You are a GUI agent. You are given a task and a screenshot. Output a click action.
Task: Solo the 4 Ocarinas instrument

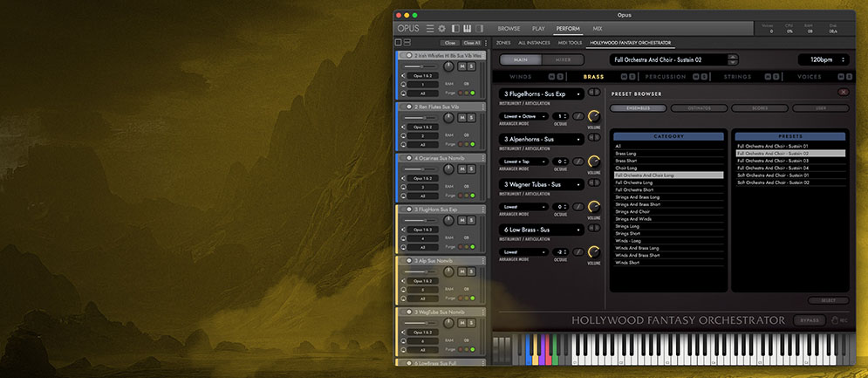point(471,169)
